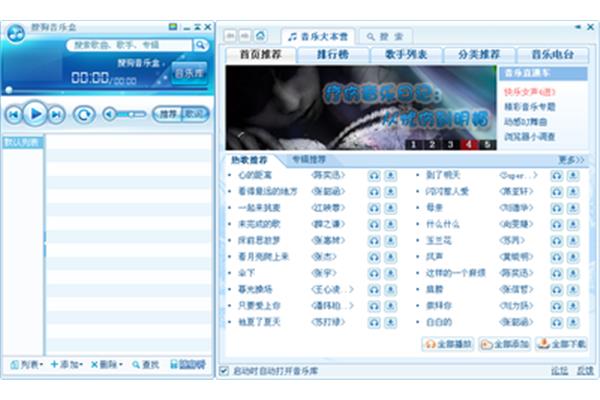Click the 全部播放 play all button
Image resolution: width=600 pixels, height=400 pixels.
tap(448, 344)
